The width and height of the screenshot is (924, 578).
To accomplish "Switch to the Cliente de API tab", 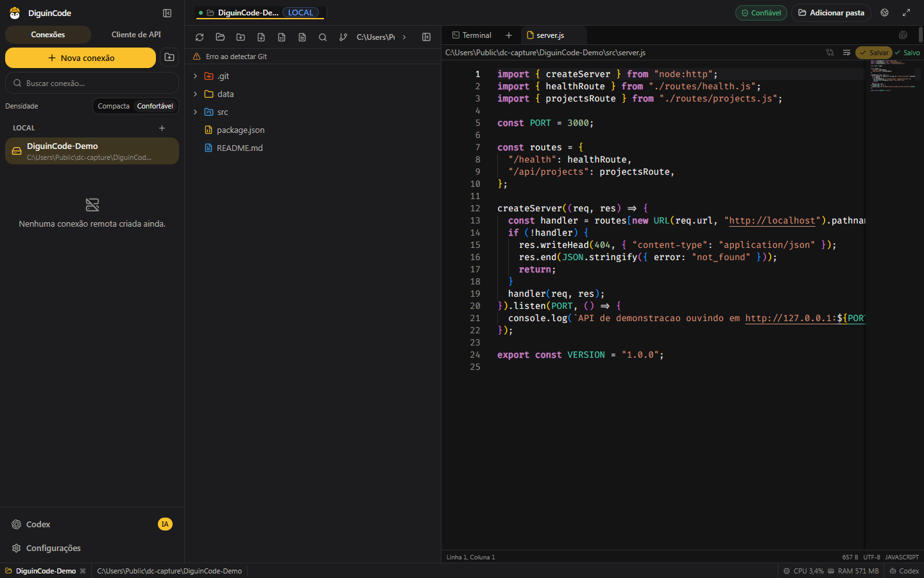I will pos(136,35).
